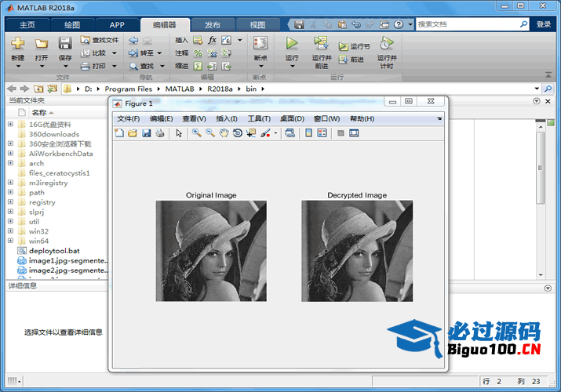Toggle the Rotate 3D tool in Figure 1
Image resolution: width=561 pixels, height=392 pixels.
[238, 133]
